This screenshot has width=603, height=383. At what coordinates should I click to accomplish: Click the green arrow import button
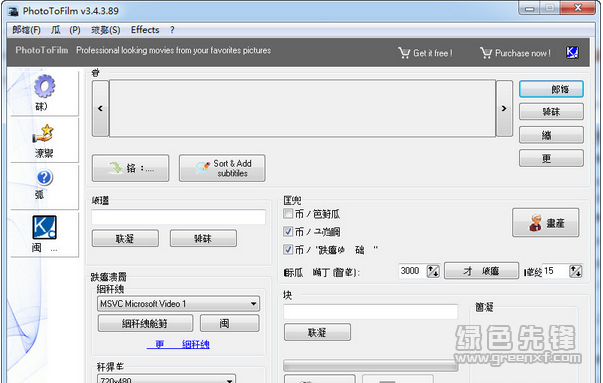point(130,168)
